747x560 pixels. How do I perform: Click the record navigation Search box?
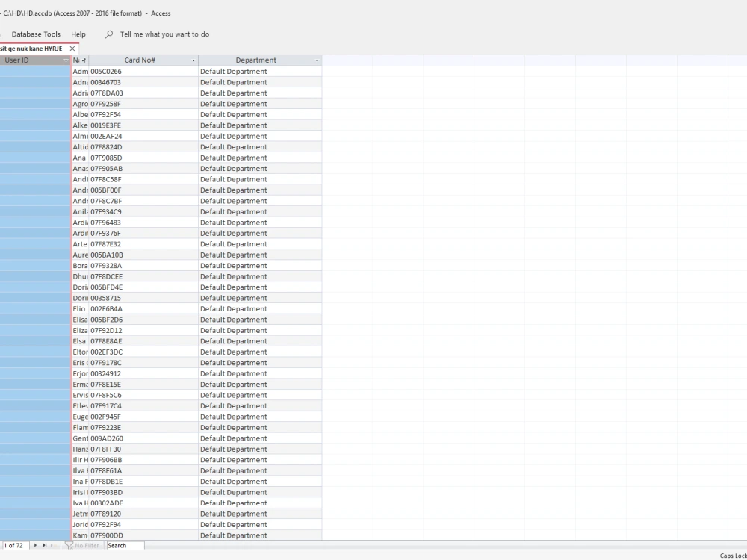tap(125, 545)
